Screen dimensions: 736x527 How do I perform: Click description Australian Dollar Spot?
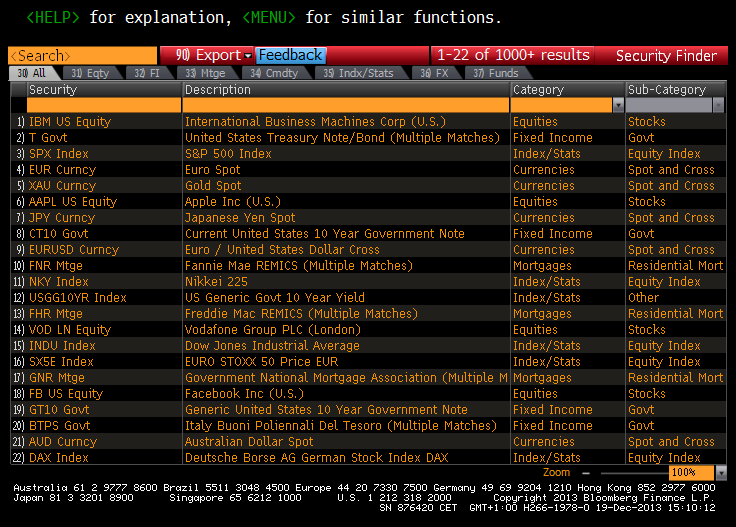pyautogui.click(x=249, y=442)
